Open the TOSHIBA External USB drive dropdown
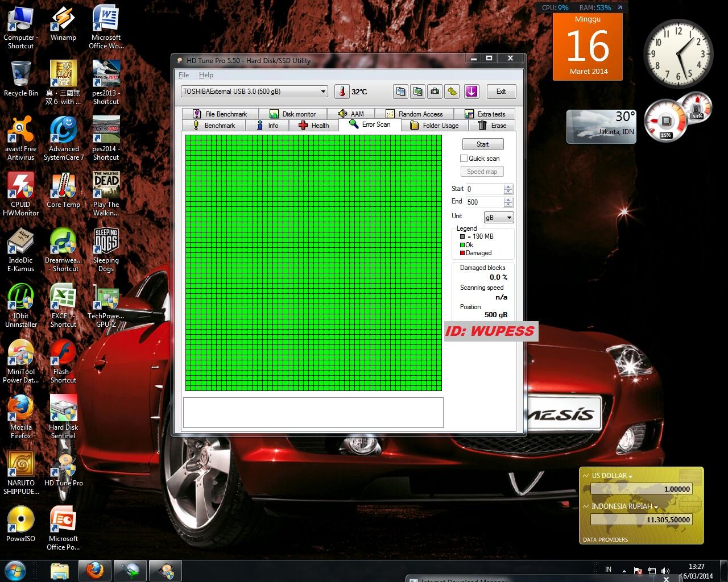 (254, 92)
